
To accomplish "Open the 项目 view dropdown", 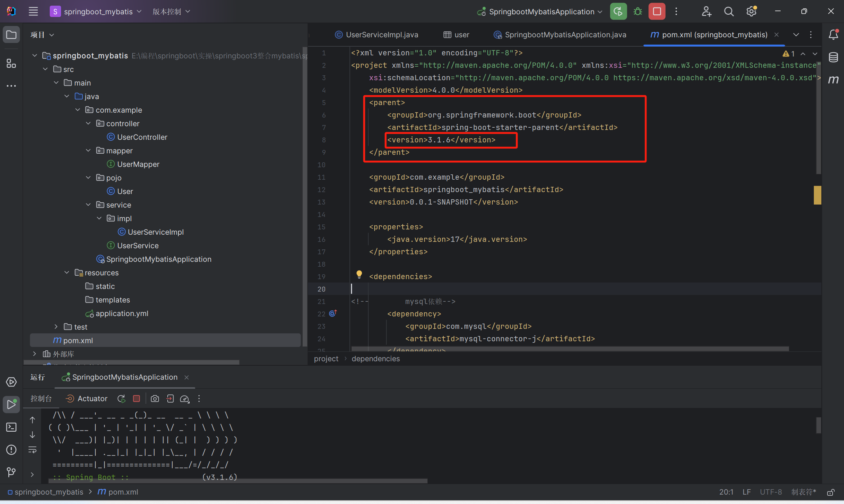I will click(x=42, y=35).
